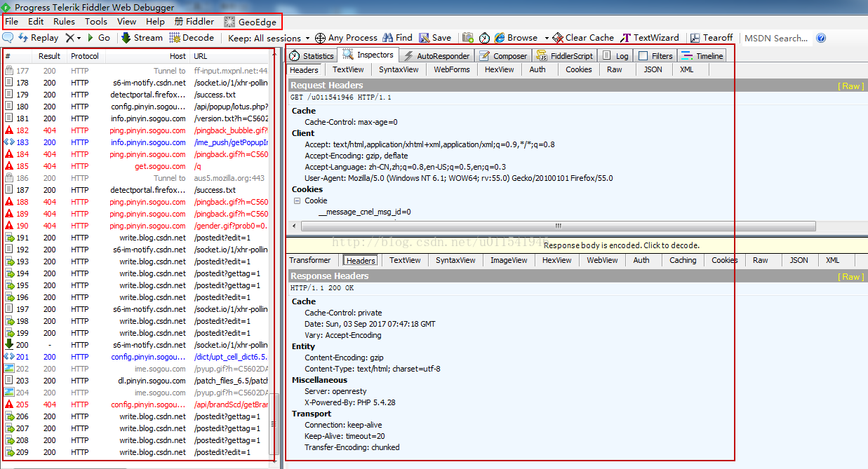Open the Composer tab
The image size is (868, 469).
503,56
